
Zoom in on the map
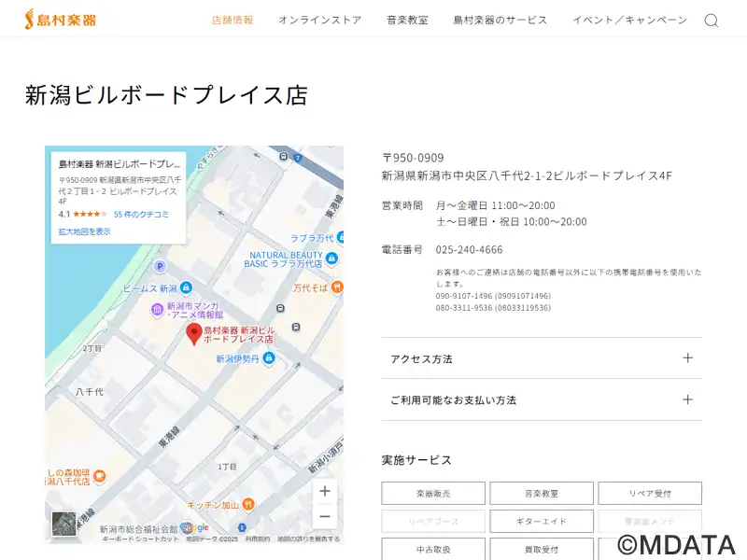[x=325, y=491]
